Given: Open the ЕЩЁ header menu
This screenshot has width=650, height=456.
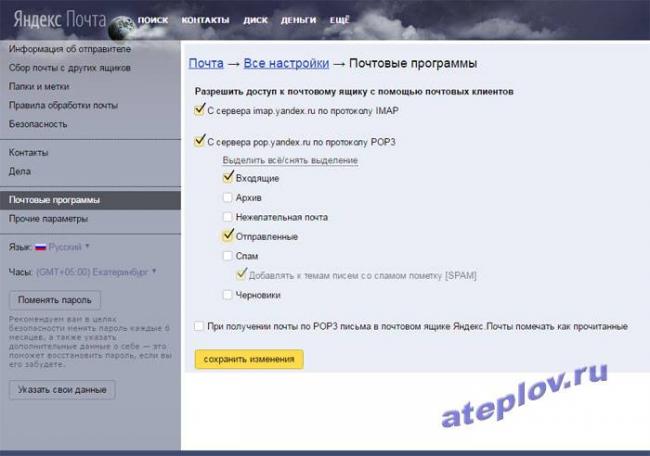Looking at the screenshot, I should click(x=340, y=20).
